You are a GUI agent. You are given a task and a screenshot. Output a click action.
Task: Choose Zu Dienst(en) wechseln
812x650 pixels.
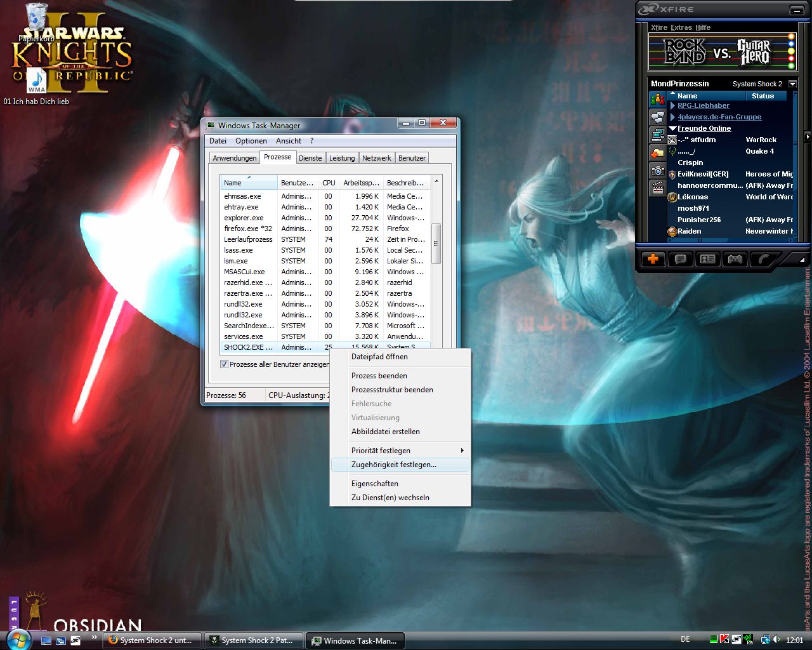pos(400,498)
